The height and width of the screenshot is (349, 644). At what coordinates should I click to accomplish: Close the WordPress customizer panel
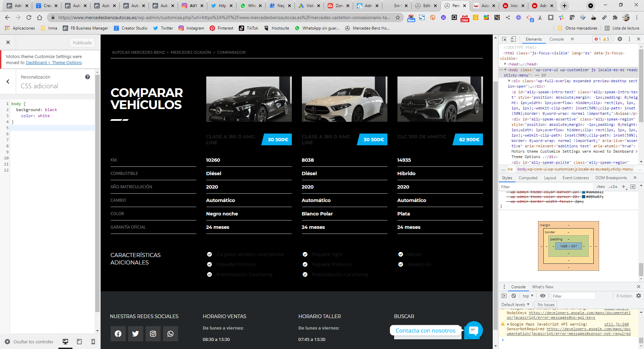[x=8, y=42]
